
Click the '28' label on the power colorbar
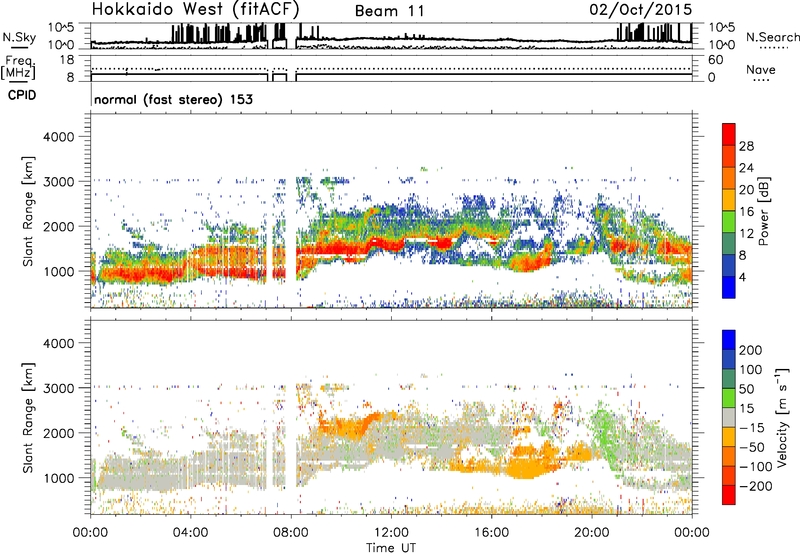746,146
